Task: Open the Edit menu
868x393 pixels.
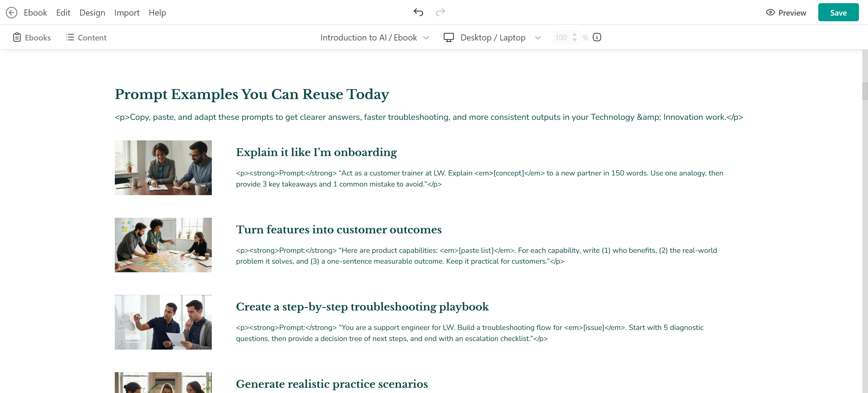Action: click(x=63, y=12)
